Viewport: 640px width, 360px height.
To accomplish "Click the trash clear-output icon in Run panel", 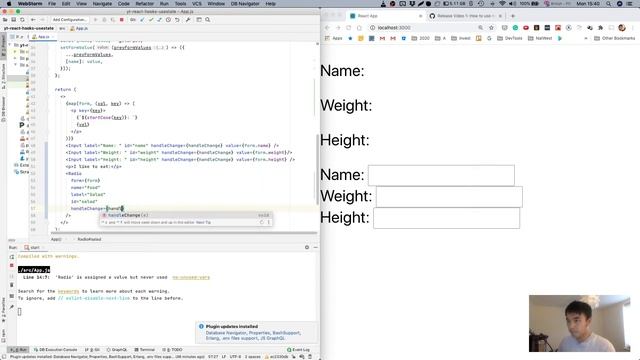I will click(12, 284).
